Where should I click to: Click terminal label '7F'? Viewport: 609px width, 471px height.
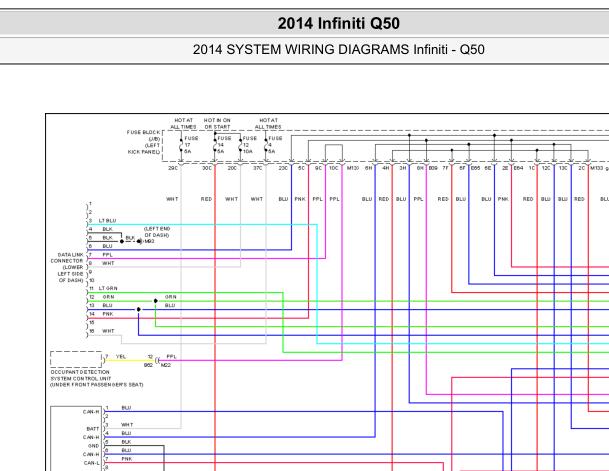tap(445, 168)
